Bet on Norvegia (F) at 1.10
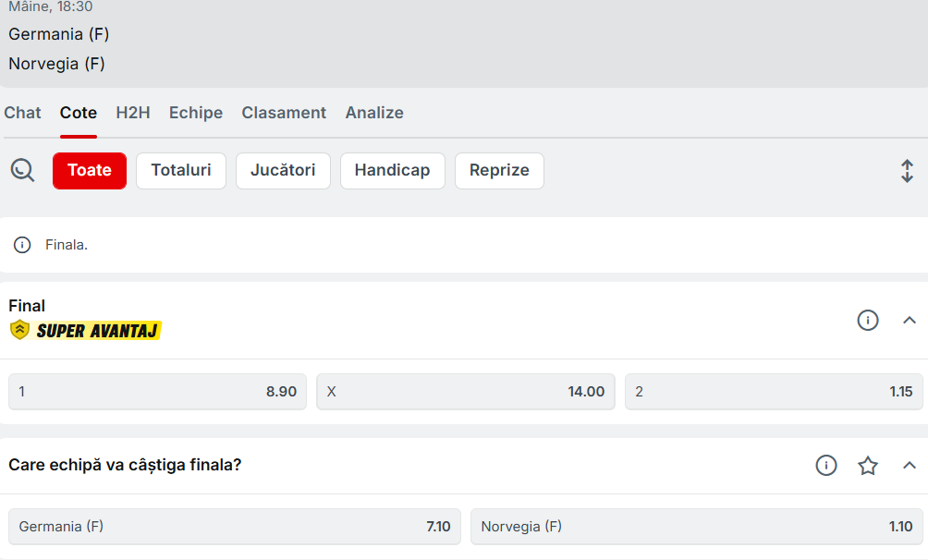This screenshot has height=560, width=928. [696, 527]
